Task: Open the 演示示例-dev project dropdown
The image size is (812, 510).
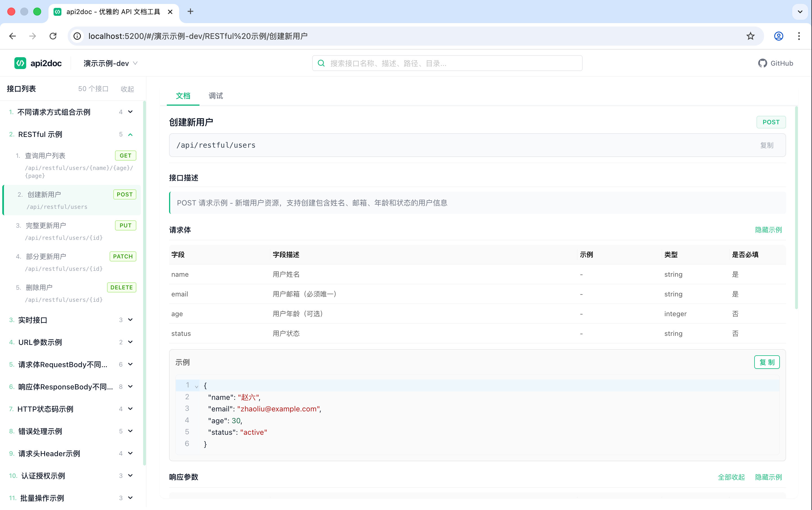Action: [111, 63]
